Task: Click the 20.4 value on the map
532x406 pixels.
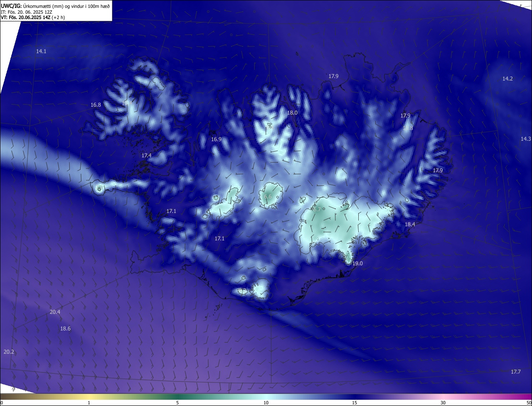Action: [55, 312]
